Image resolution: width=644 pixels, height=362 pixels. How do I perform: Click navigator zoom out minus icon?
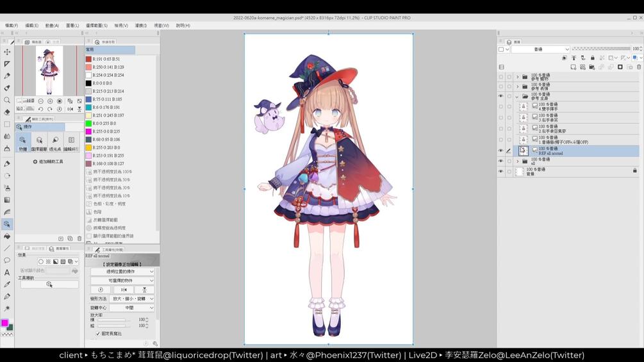(x=40, y=101)
